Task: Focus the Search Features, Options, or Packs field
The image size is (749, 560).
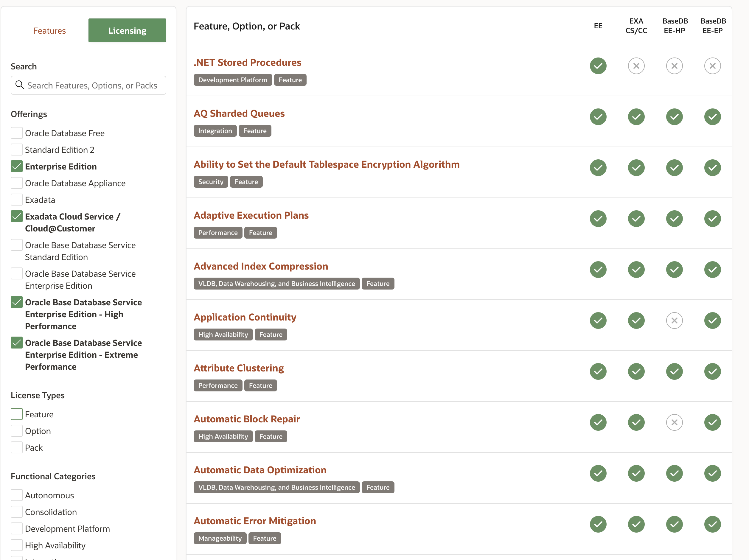Action: [92, 85]
